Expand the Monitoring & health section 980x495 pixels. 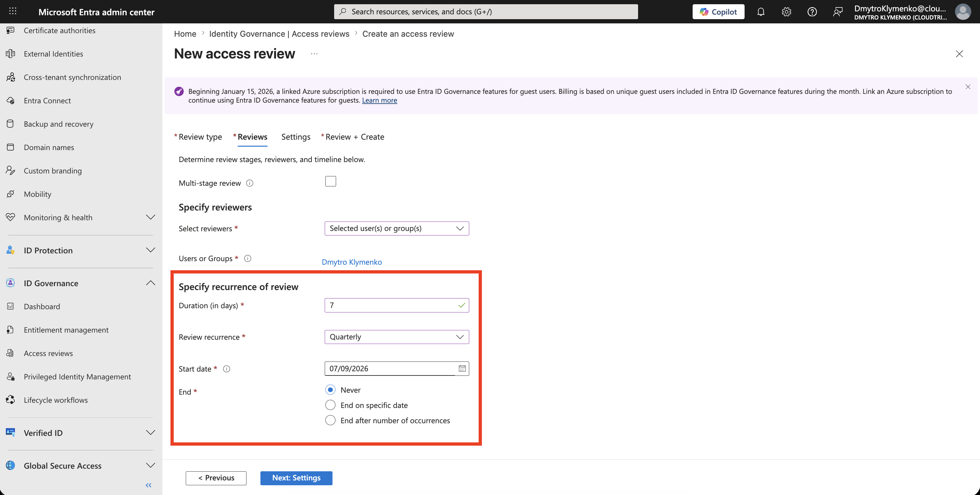150,217
